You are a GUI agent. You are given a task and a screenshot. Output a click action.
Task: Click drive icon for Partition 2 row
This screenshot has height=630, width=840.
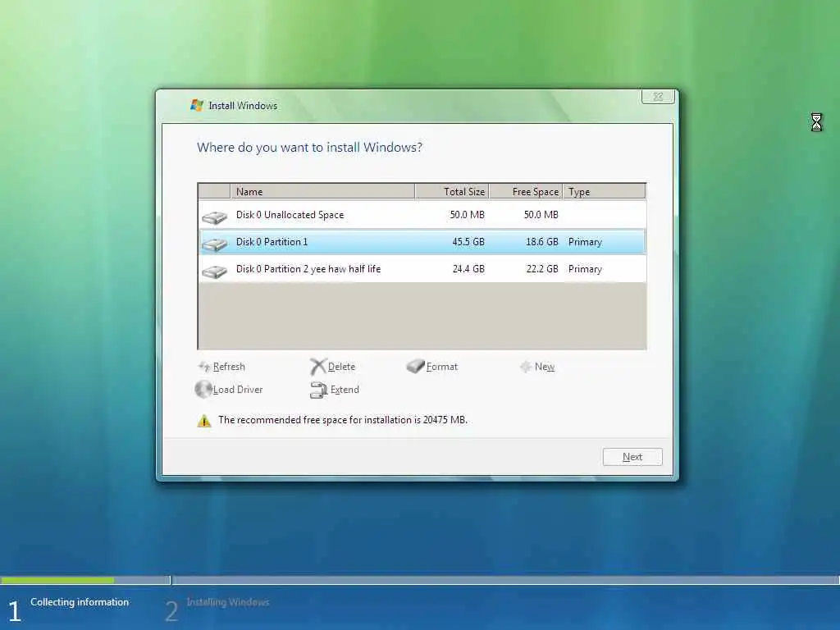pos(215,272)
